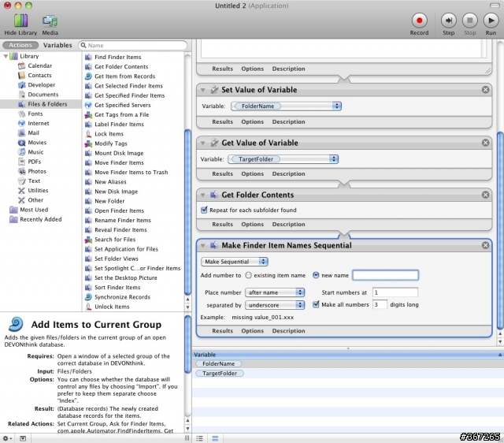Show Options for Make Finder Item Names Sequential
504x443 pixels.
(x=252, y=331)
